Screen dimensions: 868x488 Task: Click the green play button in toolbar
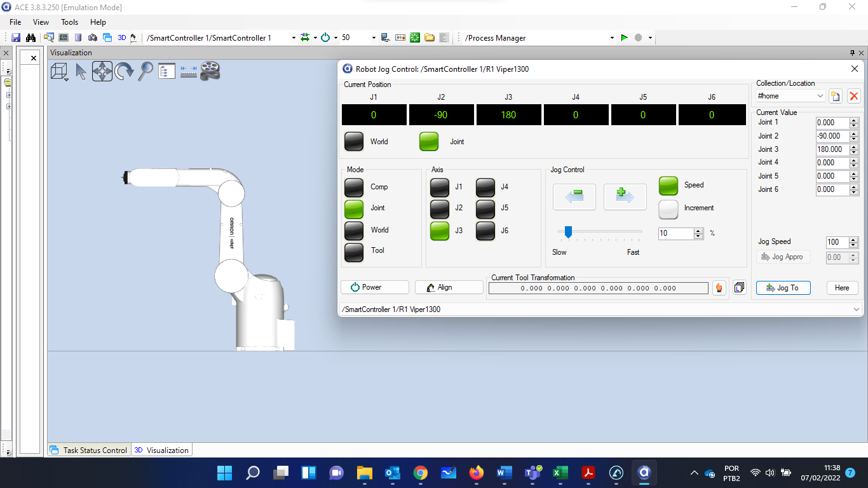pyautogui.click(x=624, y=38)
